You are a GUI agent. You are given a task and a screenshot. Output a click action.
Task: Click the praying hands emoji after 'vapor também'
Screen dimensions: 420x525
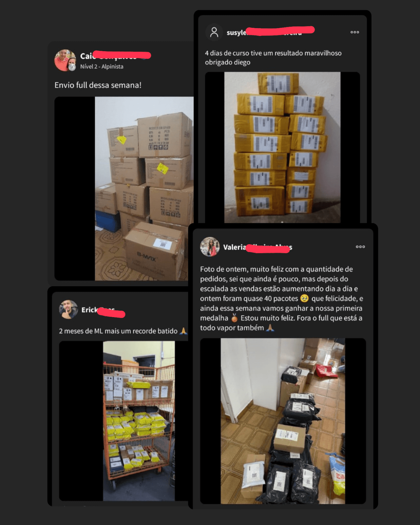pyautogui.click(x=270, y=328)
